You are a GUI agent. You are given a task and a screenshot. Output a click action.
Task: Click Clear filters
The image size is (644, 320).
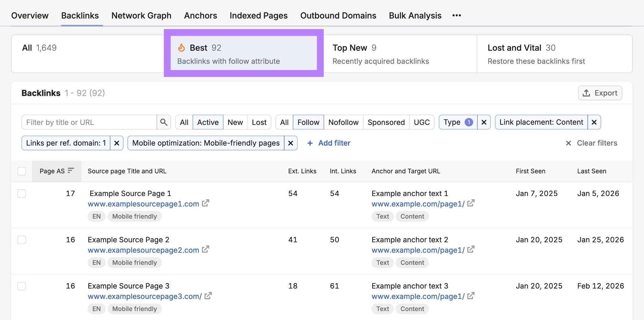591,143
